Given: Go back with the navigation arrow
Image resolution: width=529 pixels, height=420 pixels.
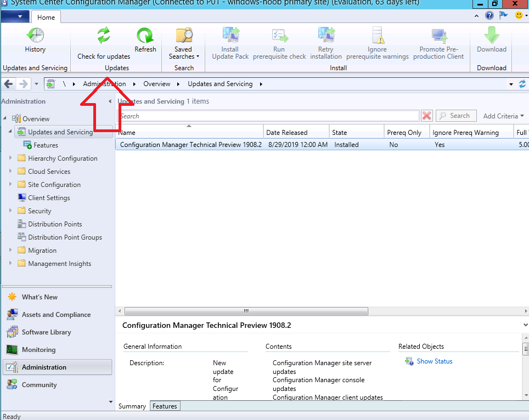Looking at the screenshot, I should pos(8,84).
